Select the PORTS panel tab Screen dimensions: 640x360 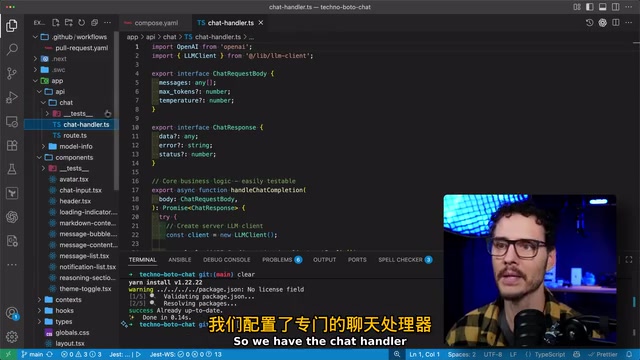tap(357, 260)
